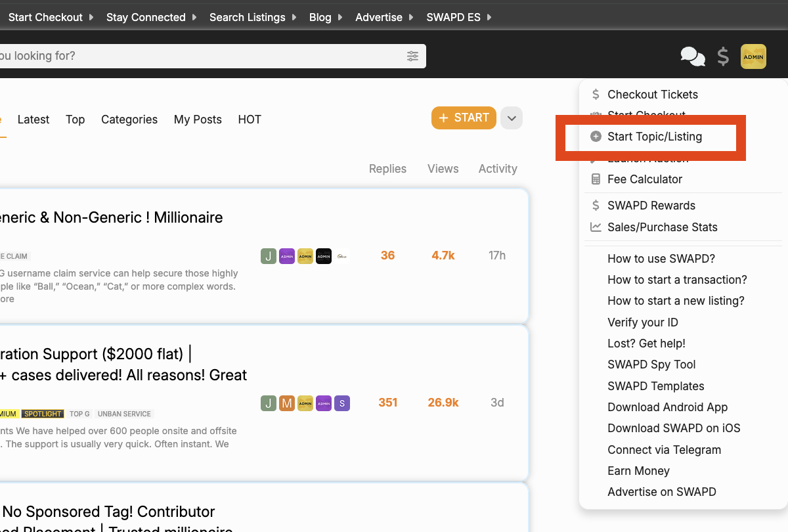This screenshot has width=788, height=532.
Task: Open How to start a new listing? link
Action: click(x=676, y=301)
